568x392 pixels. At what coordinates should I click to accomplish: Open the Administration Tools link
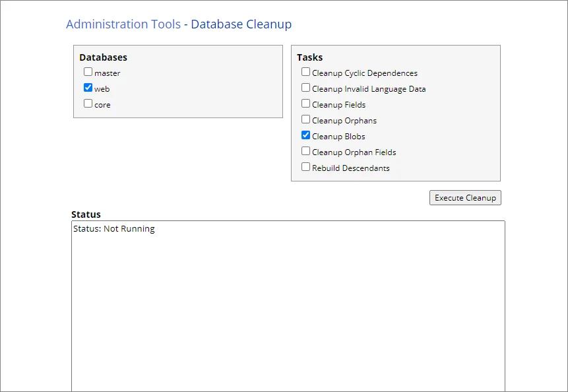click(x=123, y=24)
